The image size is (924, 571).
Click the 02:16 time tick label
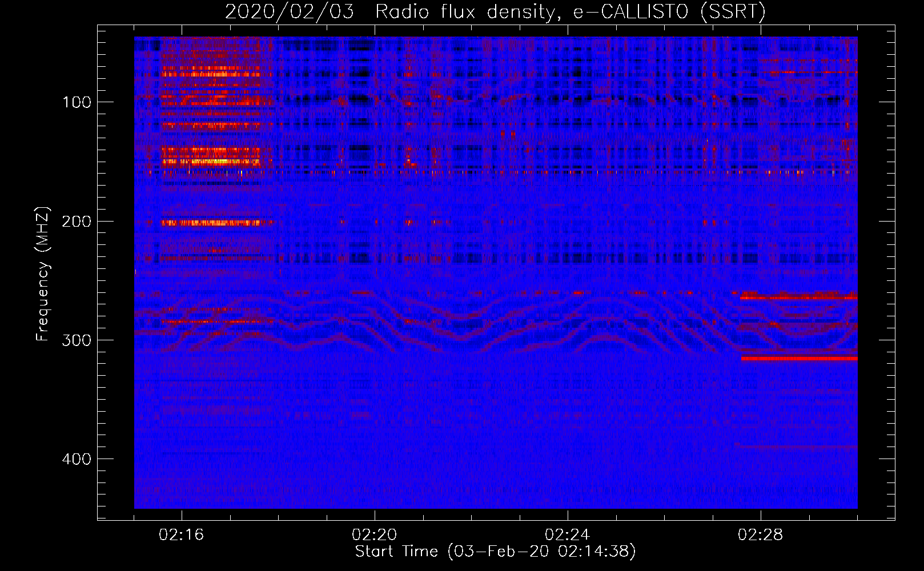point(182,535)
